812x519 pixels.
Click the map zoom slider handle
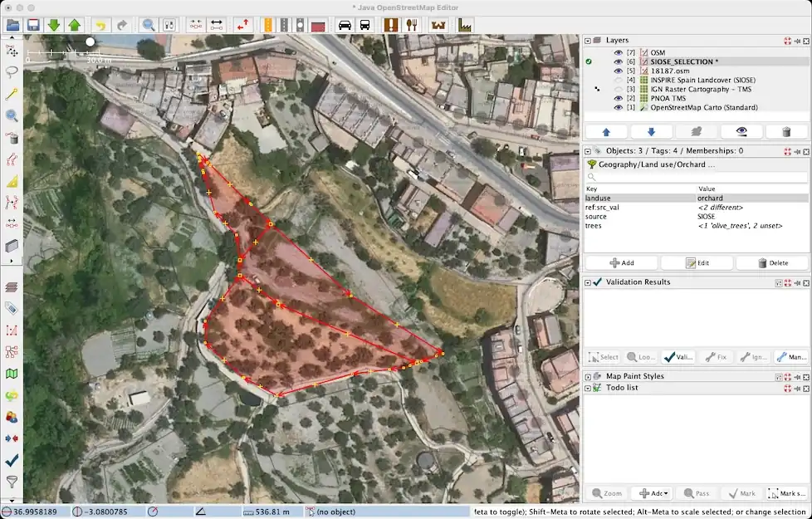[x=90, y=42]
